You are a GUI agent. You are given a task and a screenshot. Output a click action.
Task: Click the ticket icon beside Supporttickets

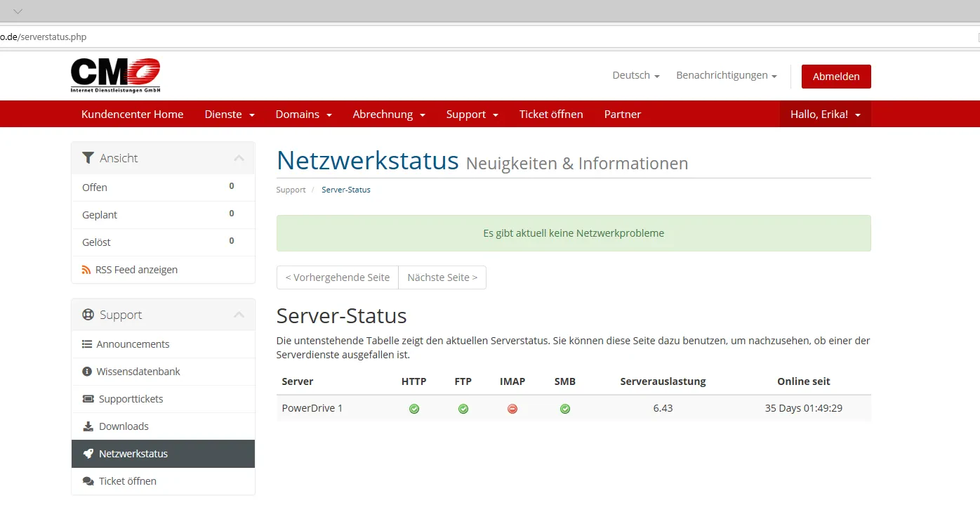coord(88,399)
